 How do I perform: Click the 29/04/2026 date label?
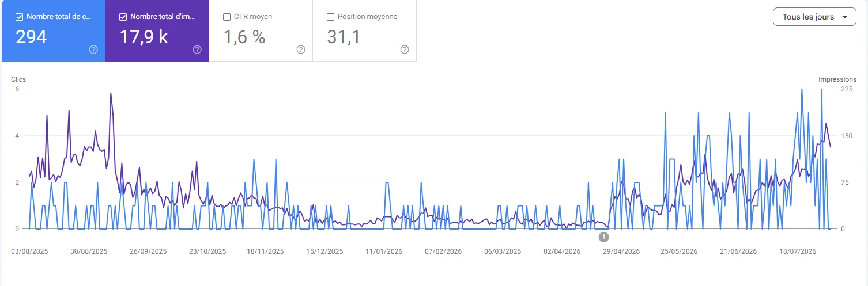point(621,251)
